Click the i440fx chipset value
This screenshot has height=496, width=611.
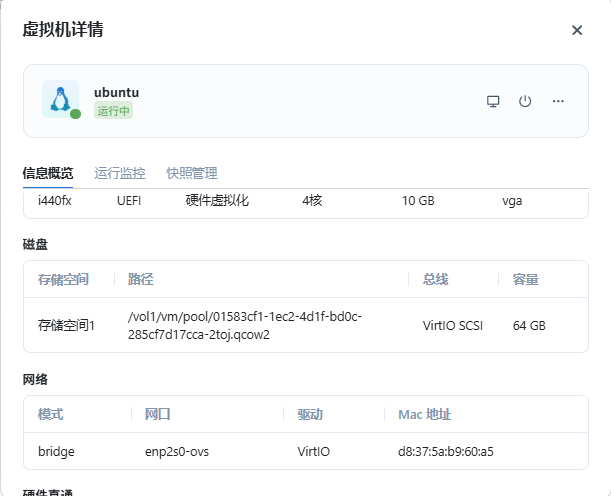coord(55,201)
